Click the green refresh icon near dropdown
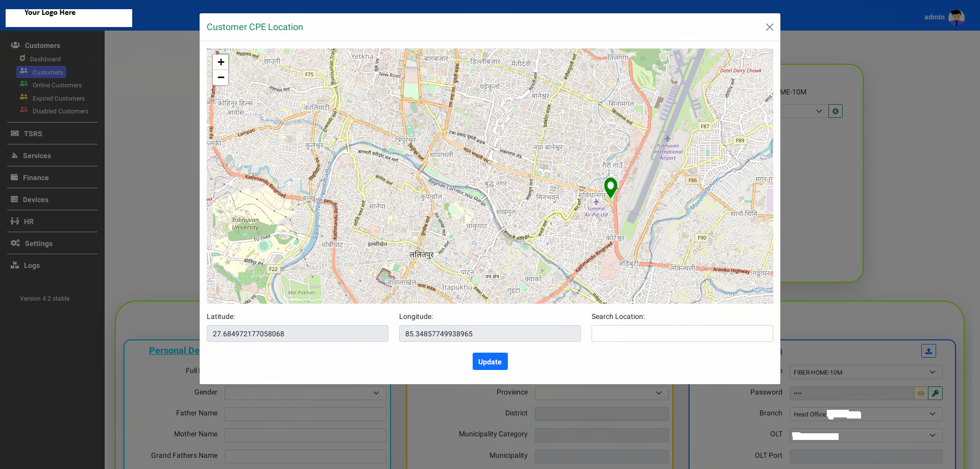Viewport: 980px width, 469px height. tap(836, 111)
